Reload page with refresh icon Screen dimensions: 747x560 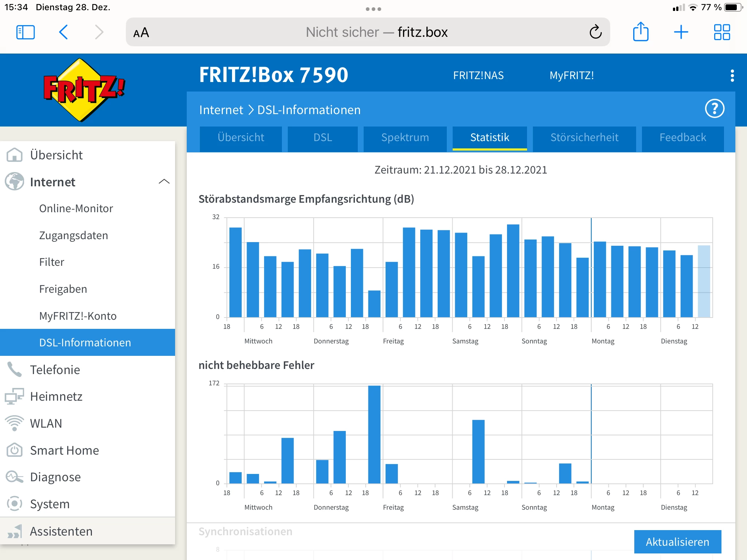pos(595,32)
